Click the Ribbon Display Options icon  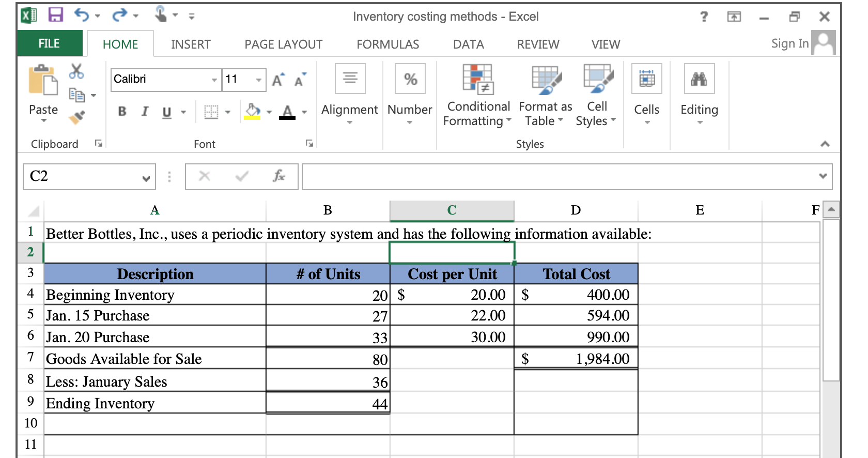734,17
